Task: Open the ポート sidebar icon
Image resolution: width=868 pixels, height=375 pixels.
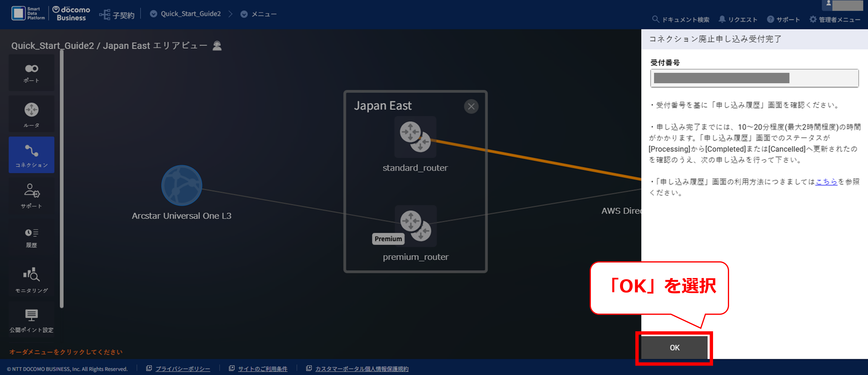Action: (31, 73)
